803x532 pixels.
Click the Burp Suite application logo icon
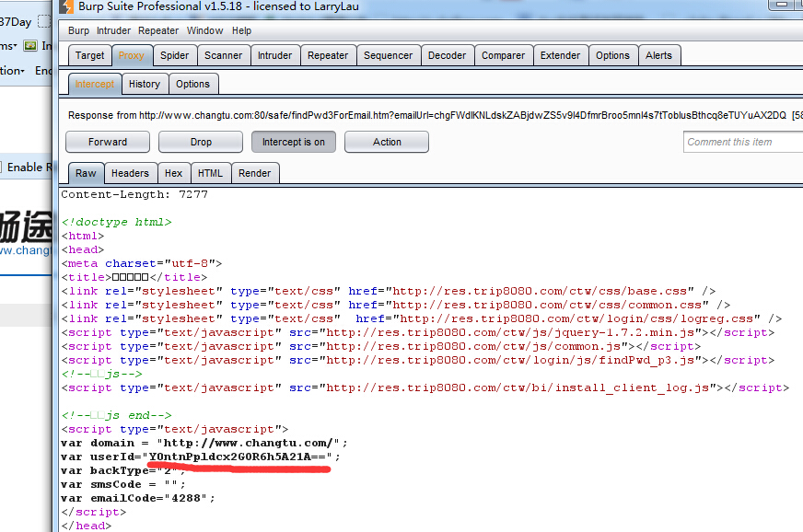[65, 6]
